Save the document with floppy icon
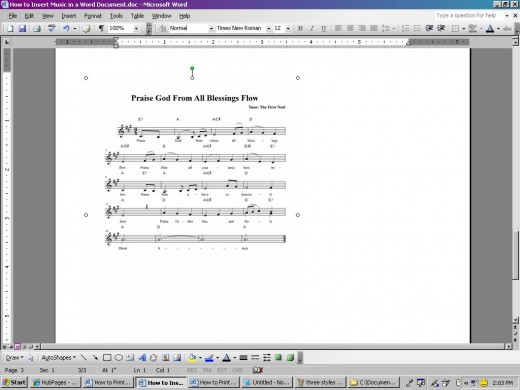This screenshot has width=520, height=390. (22, 28)
